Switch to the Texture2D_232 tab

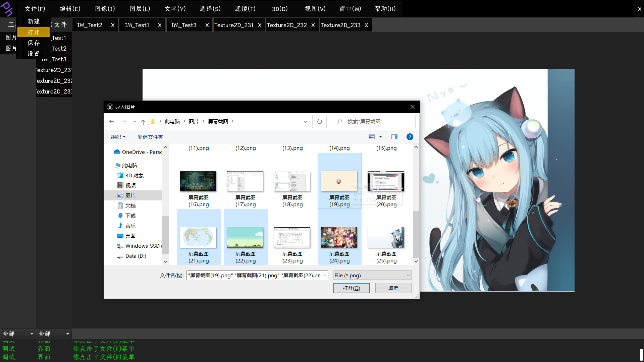(x=287, y=25)
